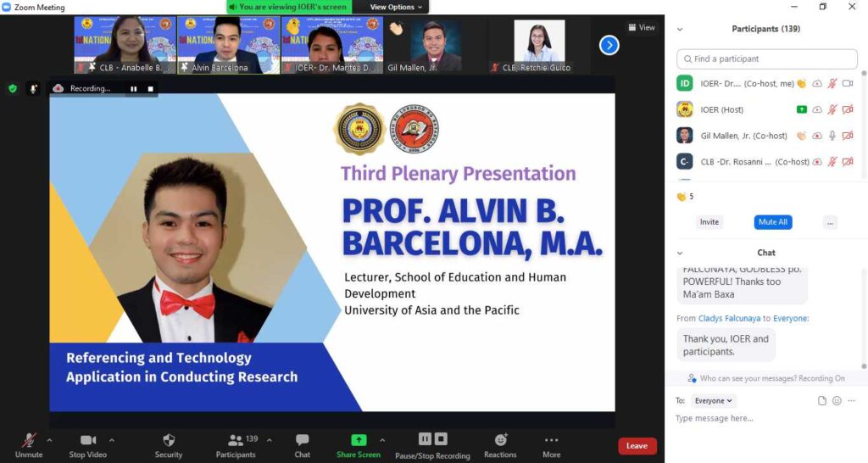868x463 pixels.
Task: Click the green Share Screen icon
Action: 359,440
